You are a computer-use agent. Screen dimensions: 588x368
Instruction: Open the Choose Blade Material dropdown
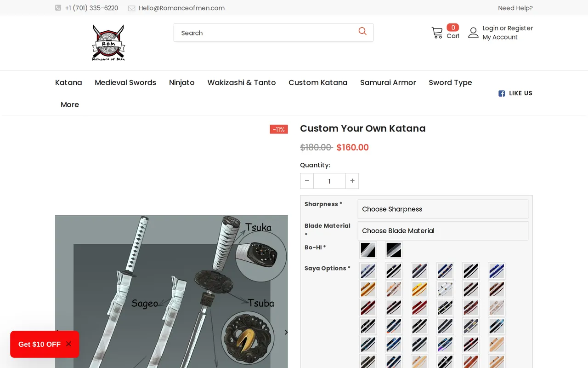[x=443, y=230]
